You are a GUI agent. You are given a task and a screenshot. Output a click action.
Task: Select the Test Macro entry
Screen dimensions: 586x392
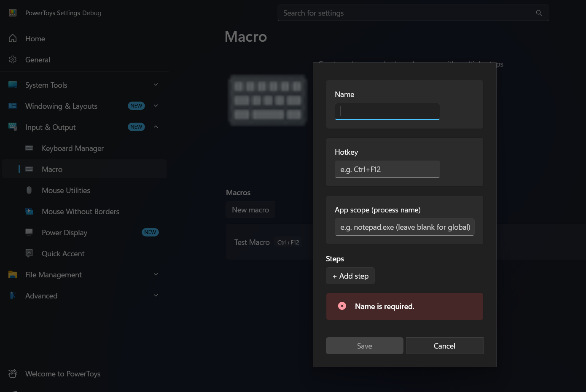tap(252, 242)
